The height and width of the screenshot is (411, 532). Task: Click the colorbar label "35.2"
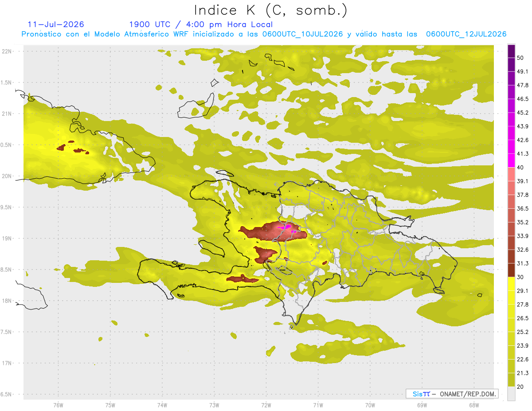tap(523, 222)
